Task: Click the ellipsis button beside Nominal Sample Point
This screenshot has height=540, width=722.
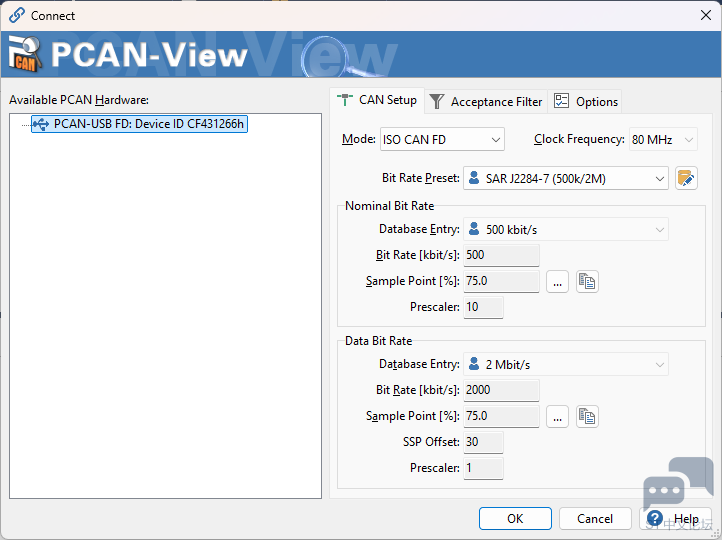Action: tap(557, 281)
